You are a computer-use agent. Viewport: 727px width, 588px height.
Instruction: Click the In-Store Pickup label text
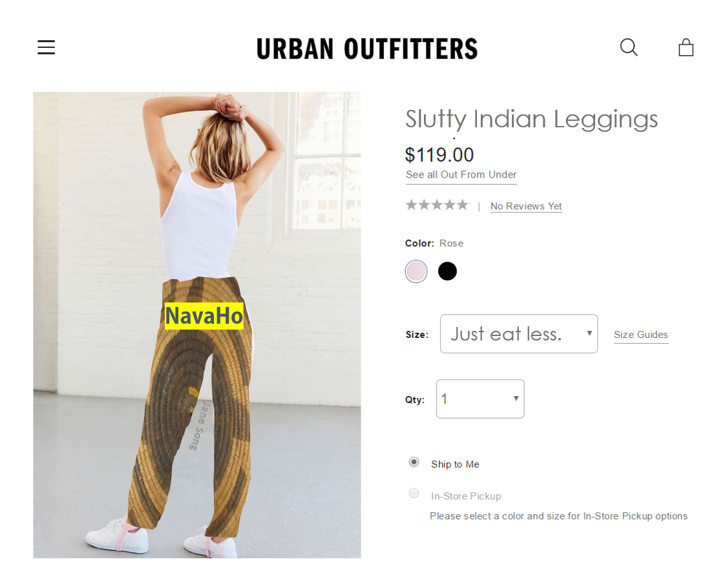(x=466, y=496)
